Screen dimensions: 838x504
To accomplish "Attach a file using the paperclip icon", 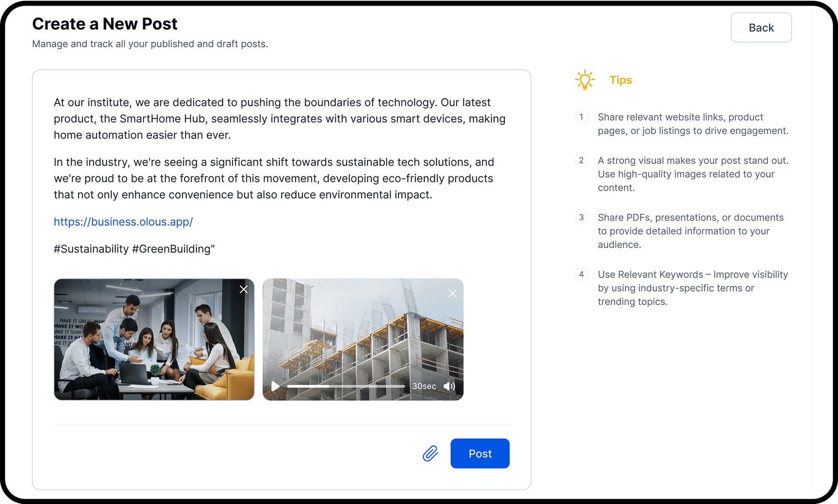I will (x=430, y=453).
